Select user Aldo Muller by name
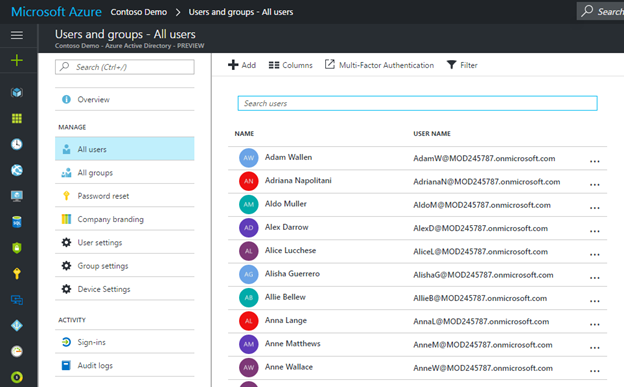The width and height of the screenshot is (624, 387). [286, 204]
